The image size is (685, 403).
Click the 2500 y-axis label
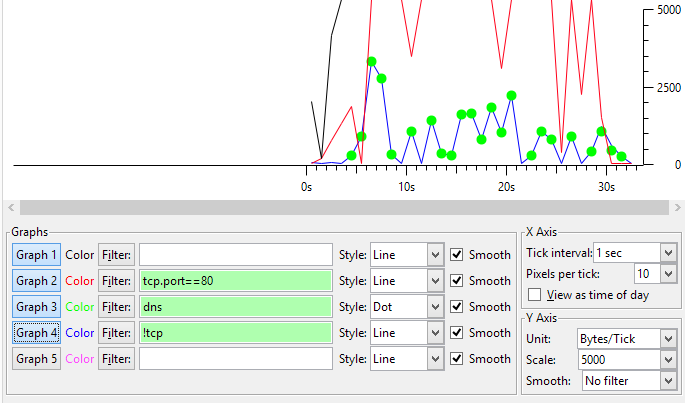[x=669, y=88]
